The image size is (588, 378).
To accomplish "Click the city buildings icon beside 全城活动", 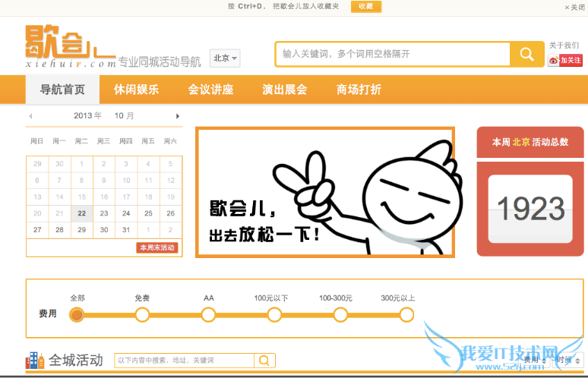I will (34, 361).
